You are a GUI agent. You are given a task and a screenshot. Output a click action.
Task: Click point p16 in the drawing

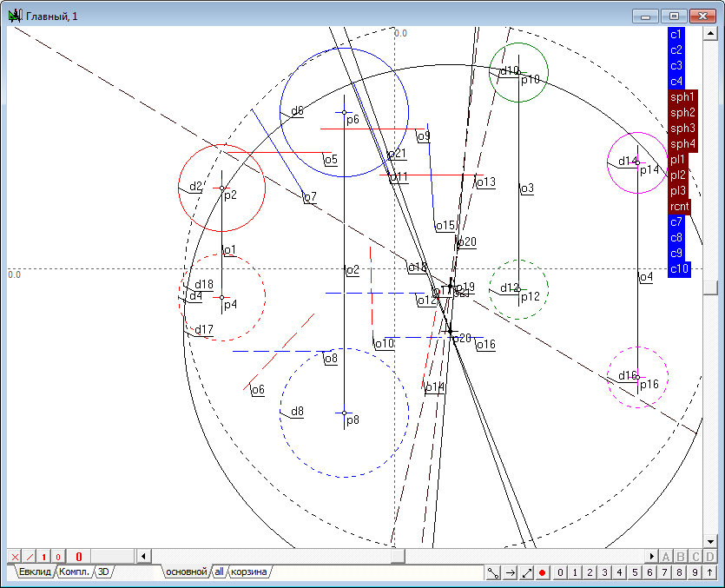pyautogui.click(x=637, y=378)
